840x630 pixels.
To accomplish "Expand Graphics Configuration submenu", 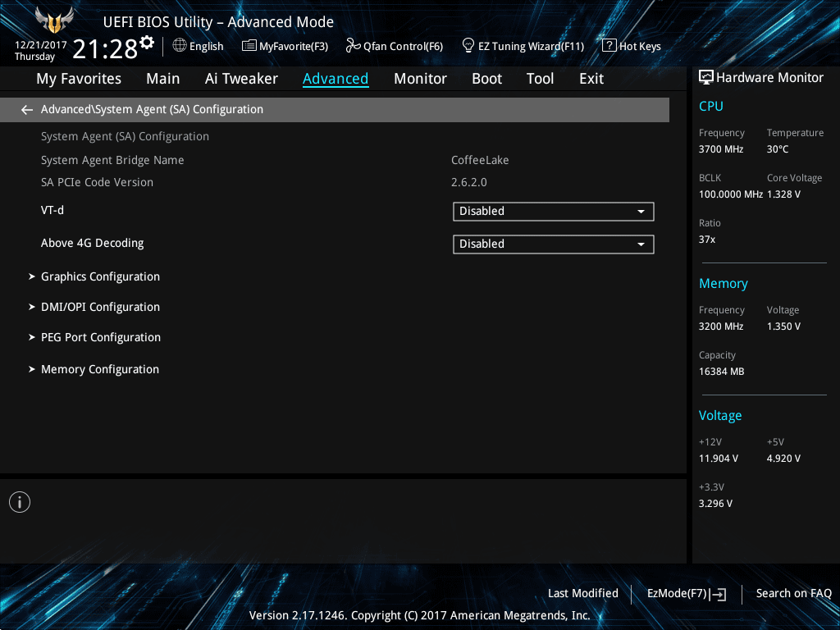I will coord(100,276).
